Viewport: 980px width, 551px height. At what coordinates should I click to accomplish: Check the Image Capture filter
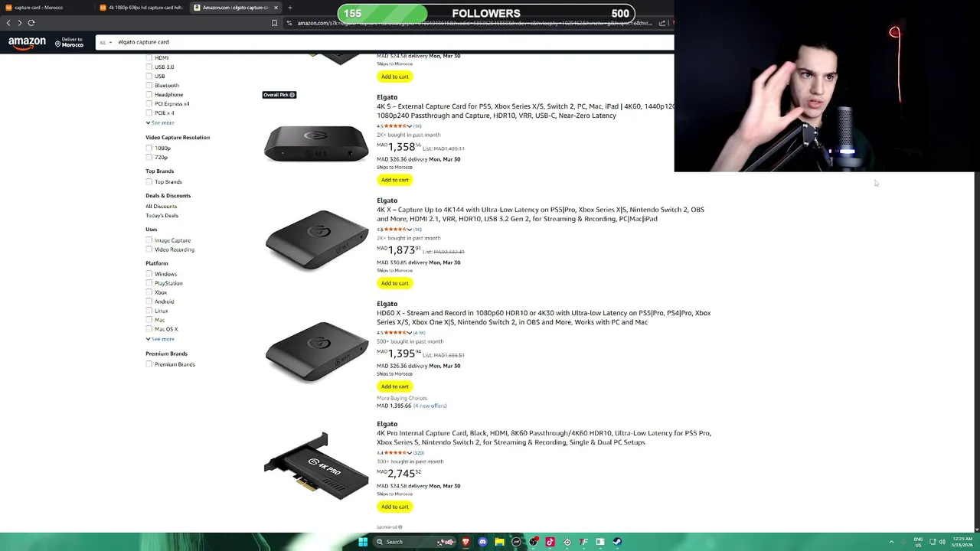pos(149,240)
